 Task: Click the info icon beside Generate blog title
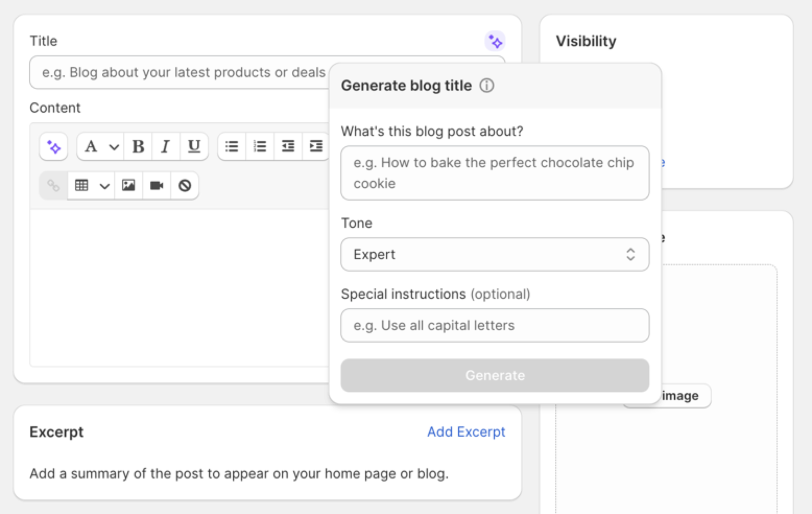pos(486,85)
